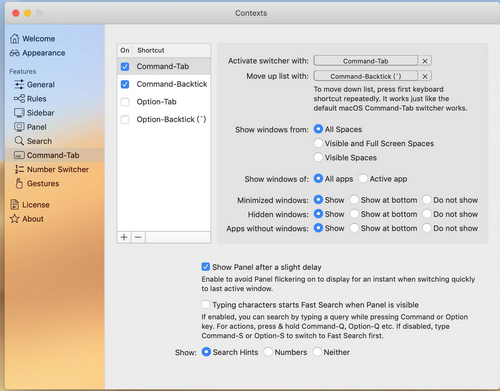
Task: Uncheck the Command-Tab shortcut checkbox
Action: tap(125, 66)
